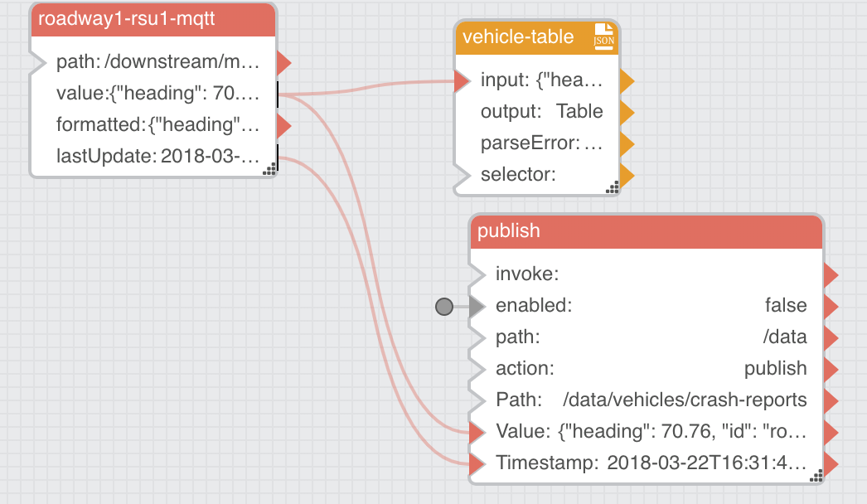Click the formatted row output arrow on roadway1-rsu1-mqtt
This screenshot has height=504, width=867.
pyautogui.click(x=283, y=125)
